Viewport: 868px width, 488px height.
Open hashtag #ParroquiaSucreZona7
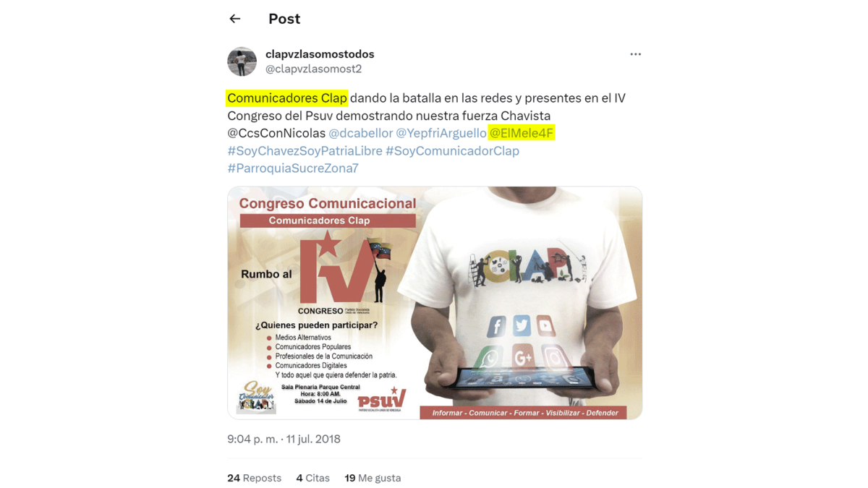[x=293, y=168]
